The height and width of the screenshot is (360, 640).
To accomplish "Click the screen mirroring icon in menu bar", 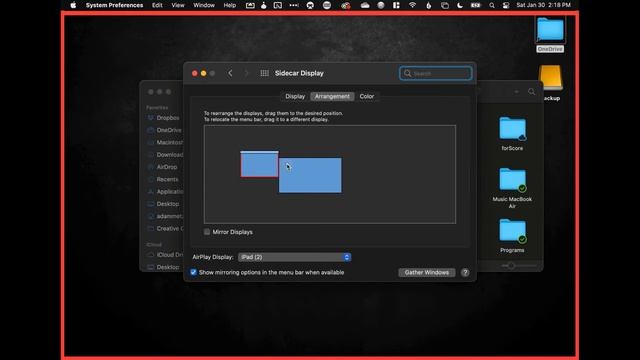I will click(x=444, y=5).
